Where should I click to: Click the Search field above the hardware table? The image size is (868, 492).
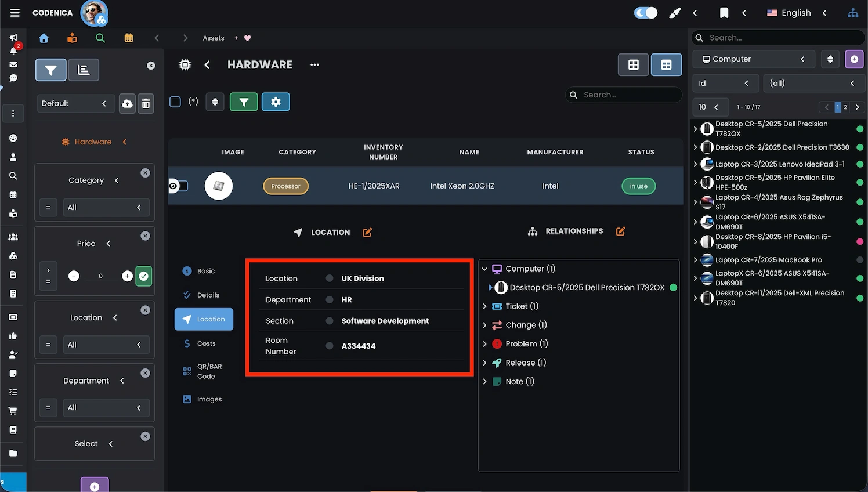coord(624,94)
